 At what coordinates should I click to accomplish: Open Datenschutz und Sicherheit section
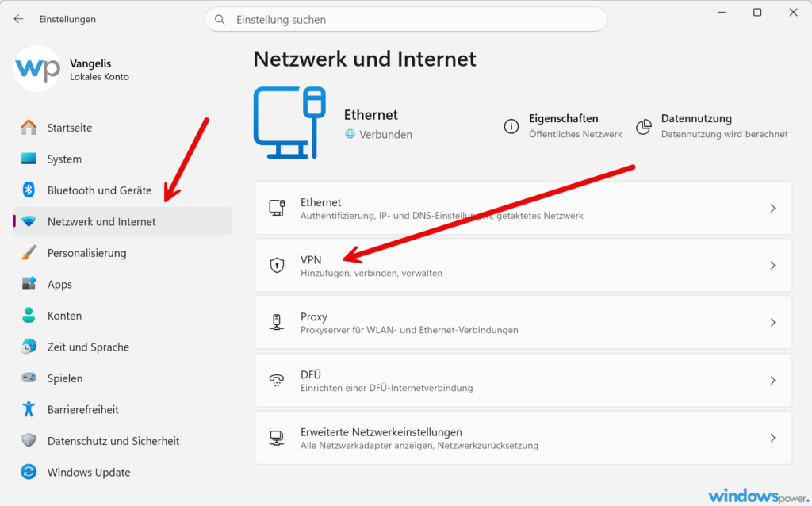click(122, 441)
